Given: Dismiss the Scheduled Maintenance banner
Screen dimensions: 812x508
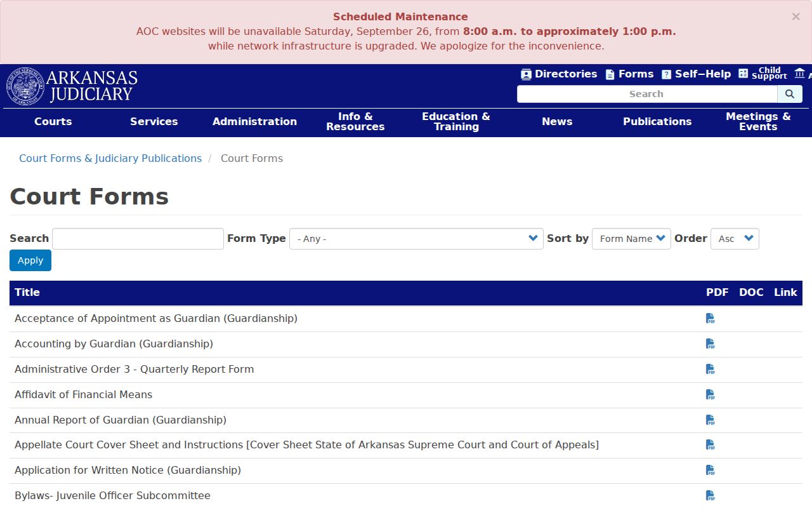Looking at the screenshot, I should coord(796,17).
